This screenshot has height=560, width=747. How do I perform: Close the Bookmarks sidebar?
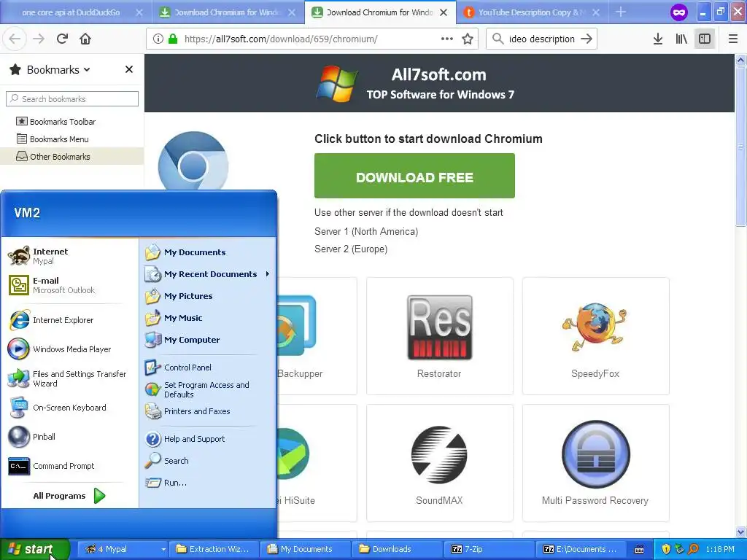pos(128,69)
